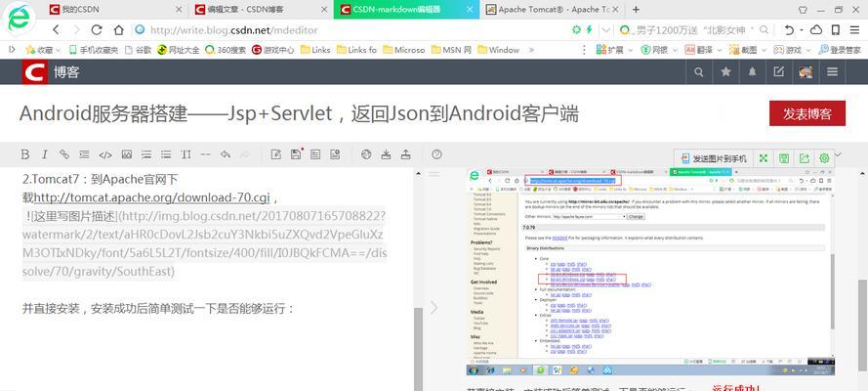The height and width of the screenshot is (391, 868).
Task: Open the 收藏 bookmarks dropdown
Action: click(43, 50)
